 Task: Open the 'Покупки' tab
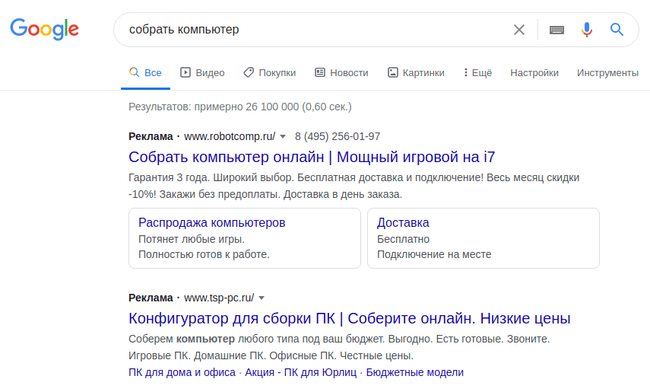click(269, 73)
